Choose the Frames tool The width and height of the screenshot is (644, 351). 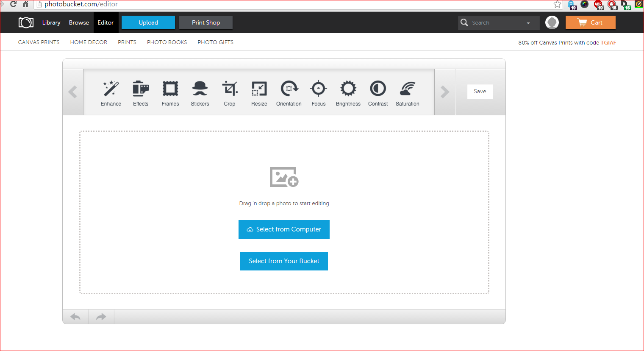click(170, 93)
